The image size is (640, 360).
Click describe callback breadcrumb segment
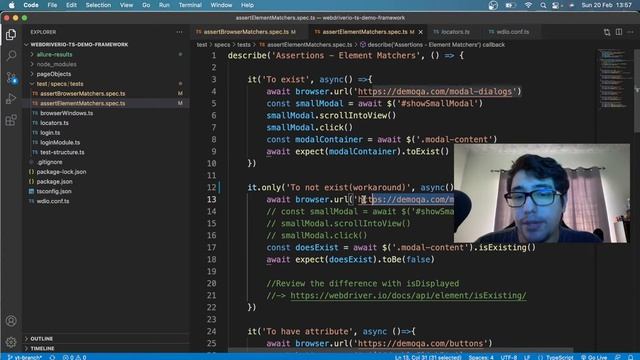(432, 45)
